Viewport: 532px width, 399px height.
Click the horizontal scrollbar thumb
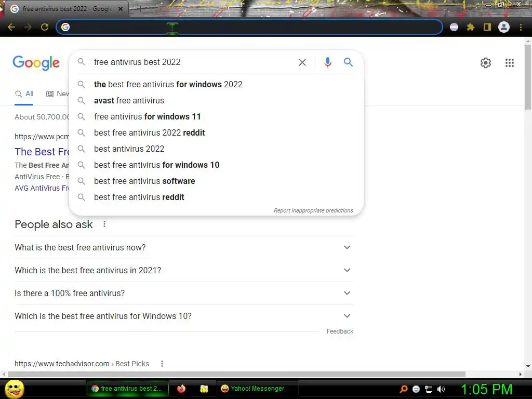click(x=236, y=374)
